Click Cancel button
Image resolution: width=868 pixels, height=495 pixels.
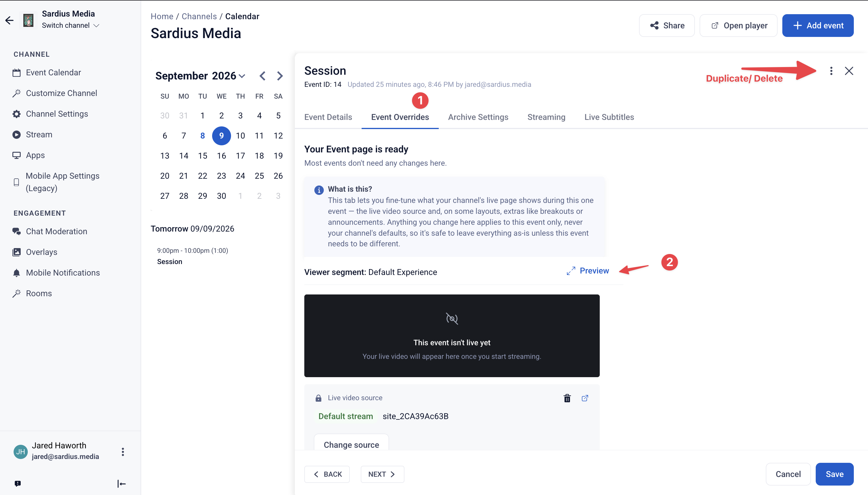point(788,474)
